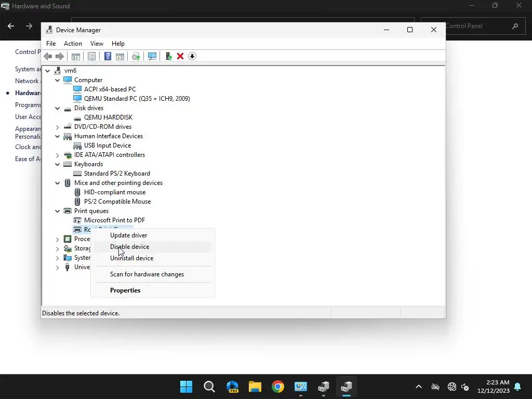The height and width of the screenshot is (399, 532).
Task: Choose Disable device from context menu
Action: (x=152, y=247)
